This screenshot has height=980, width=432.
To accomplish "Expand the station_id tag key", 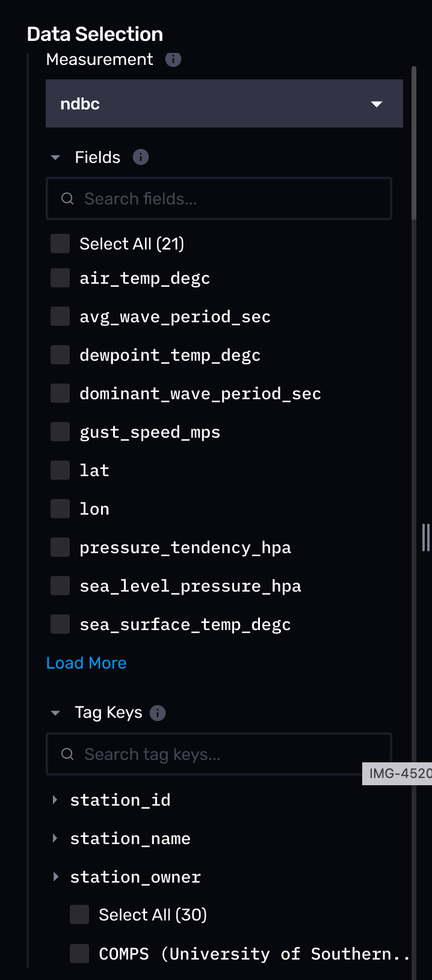I will click(55, 800).
